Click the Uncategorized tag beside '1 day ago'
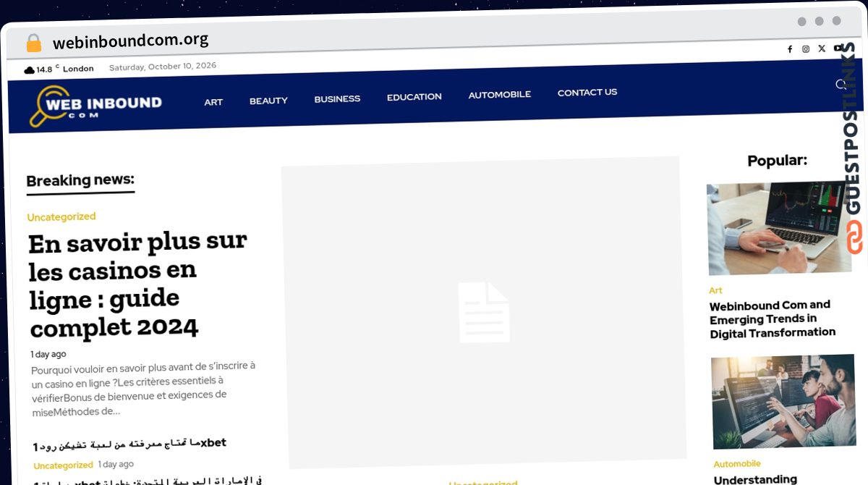This screenshot has height=485, width=868. [x=64, y=465]
